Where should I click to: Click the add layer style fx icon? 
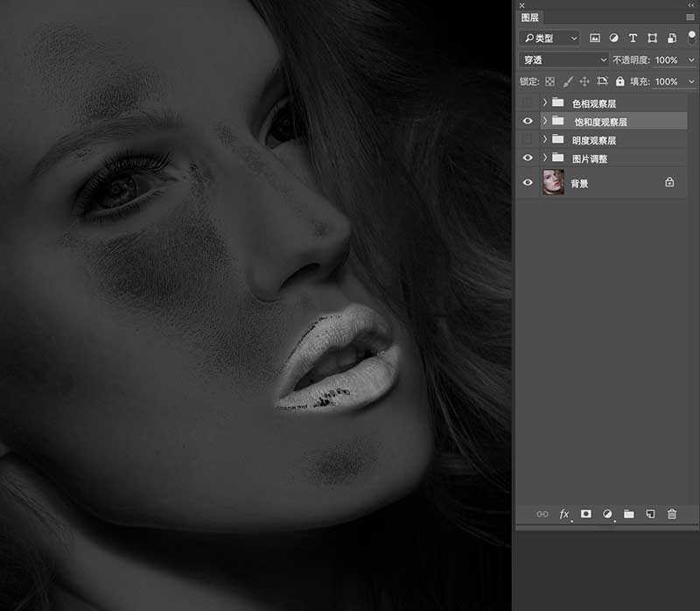click(564, 514)
